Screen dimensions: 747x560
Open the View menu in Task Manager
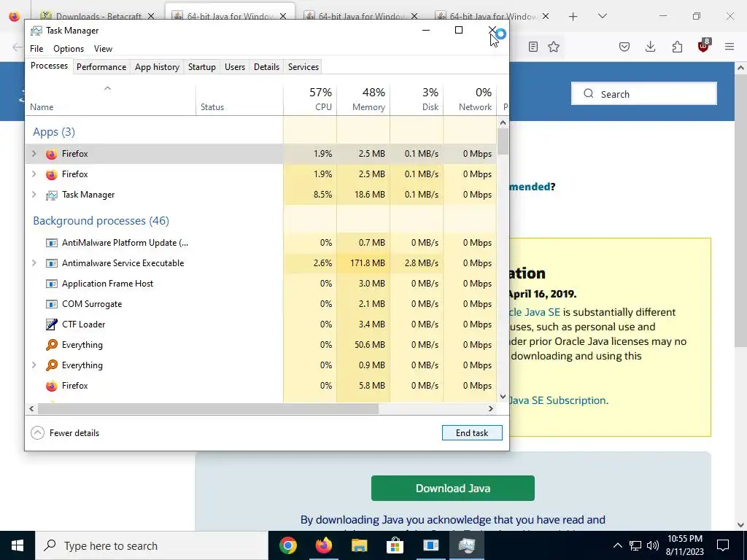tap(103, 49)
